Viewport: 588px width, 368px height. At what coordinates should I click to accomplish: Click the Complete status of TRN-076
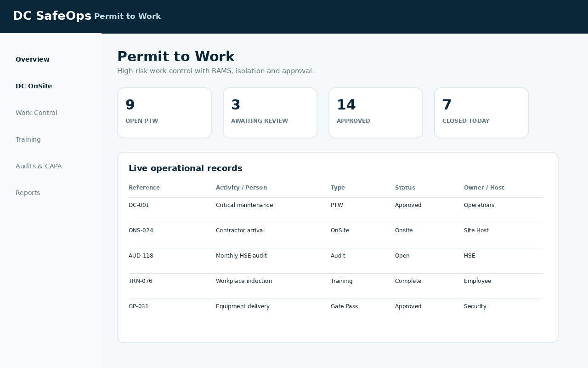point(408,281)
